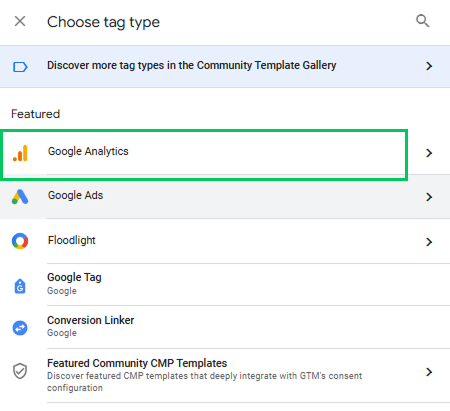Expand Featured Community CMP Templates chevron
The height and width of the screenshot is (411, 450).
coord(429,372)
